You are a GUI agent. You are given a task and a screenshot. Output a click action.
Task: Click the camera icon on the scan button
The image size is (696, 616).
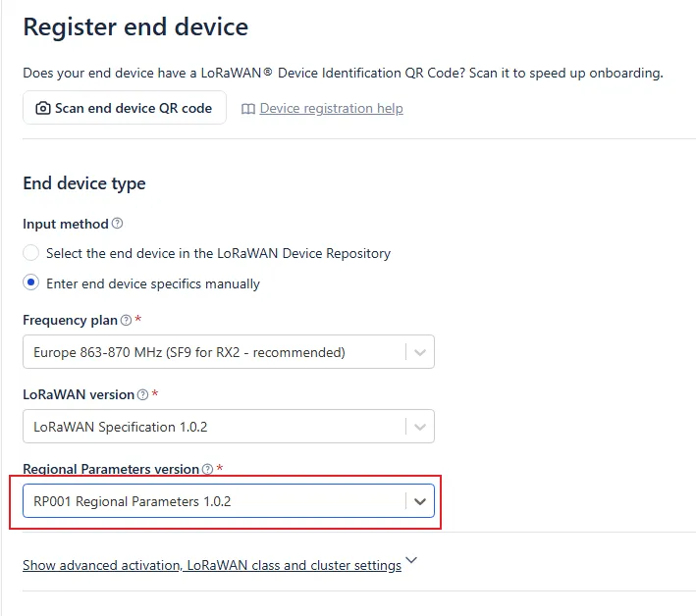tap(42, 108)
